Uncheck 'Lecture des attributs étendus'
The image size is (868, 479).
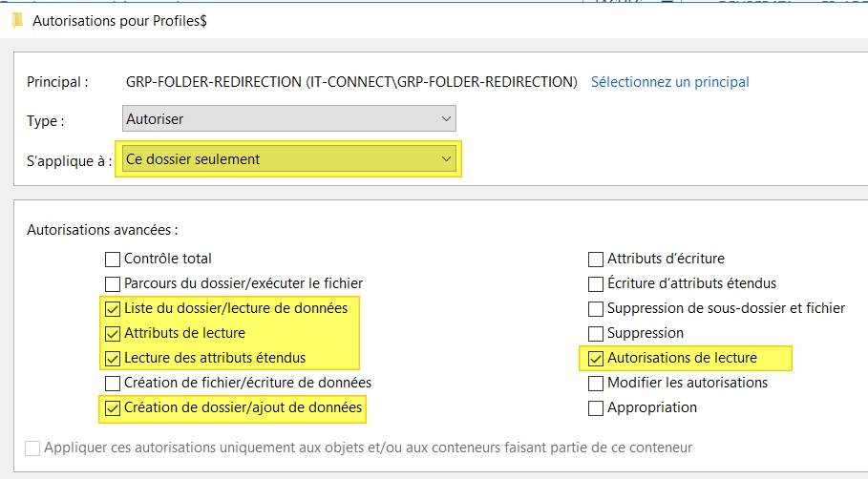point(113,358)
